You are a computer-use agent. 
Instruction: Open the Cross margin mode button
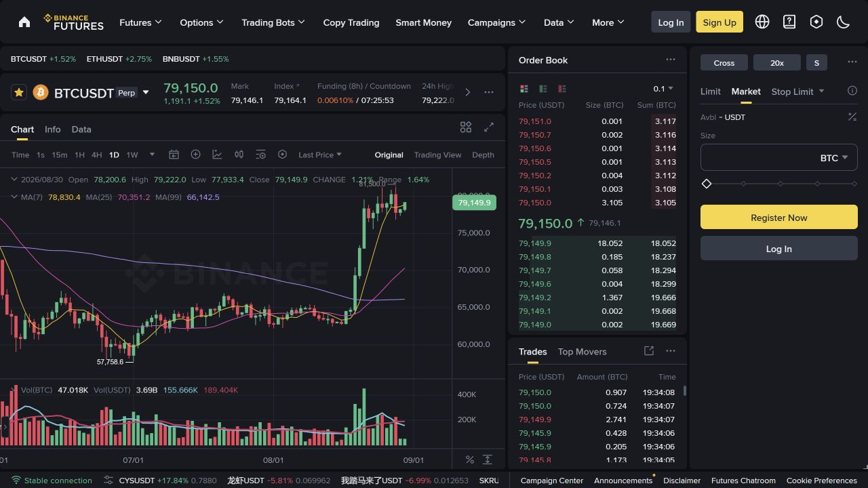click(x=724, y=62)
